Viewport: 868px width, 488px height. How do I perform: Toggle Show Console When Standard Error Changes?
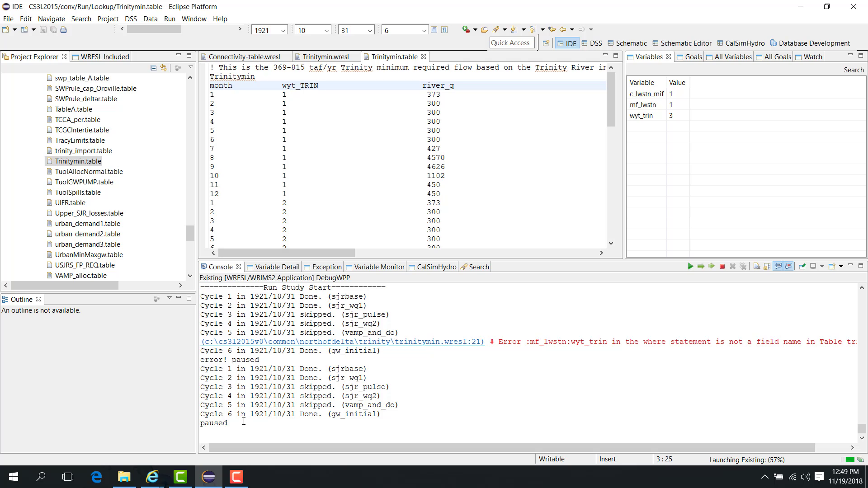tap(789, 267)
